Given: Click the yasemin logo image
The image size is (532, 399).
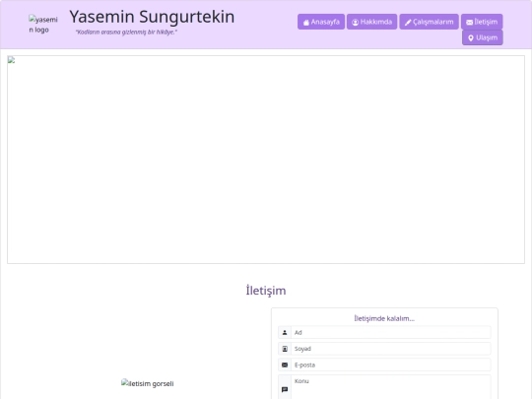Looking at the screenshot, I should point(43,25).
